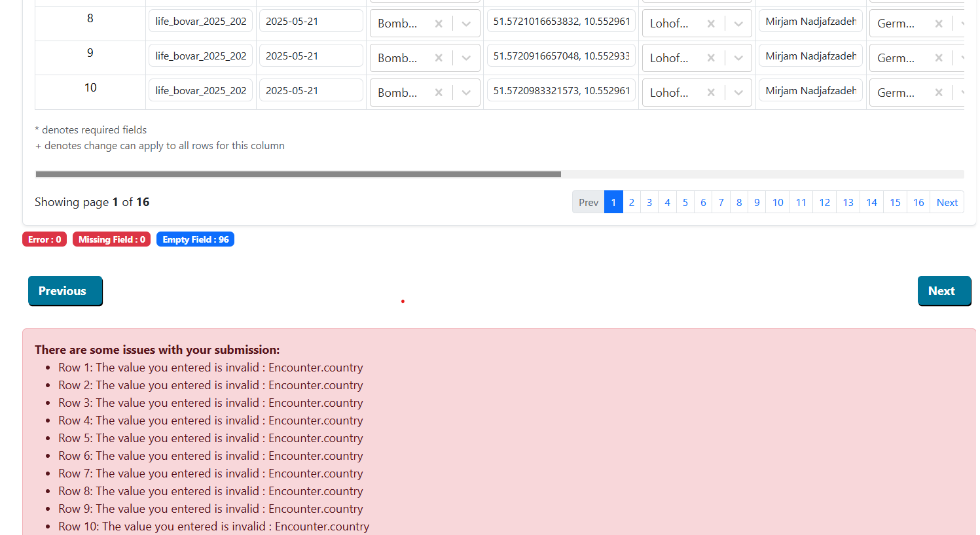
Task: Click the pagination Next link
Action: (x=947, y=202)
